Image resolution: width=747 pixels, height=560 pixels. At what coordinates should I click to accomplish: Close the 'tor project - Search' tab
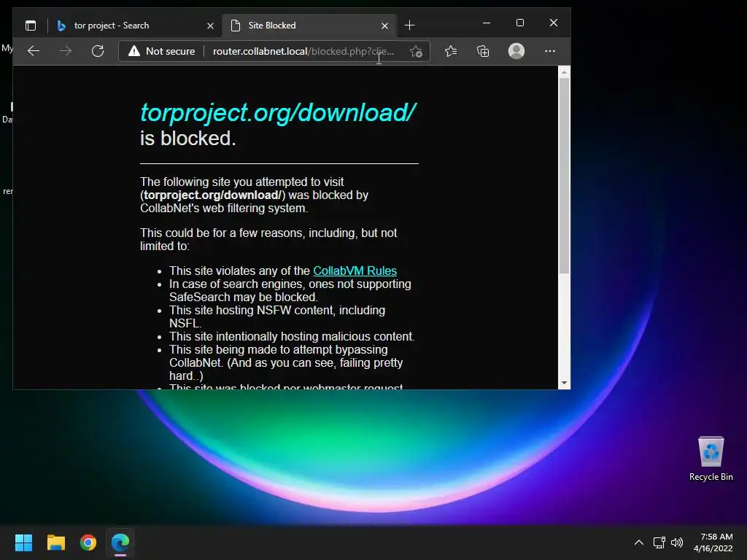[210, 26]
